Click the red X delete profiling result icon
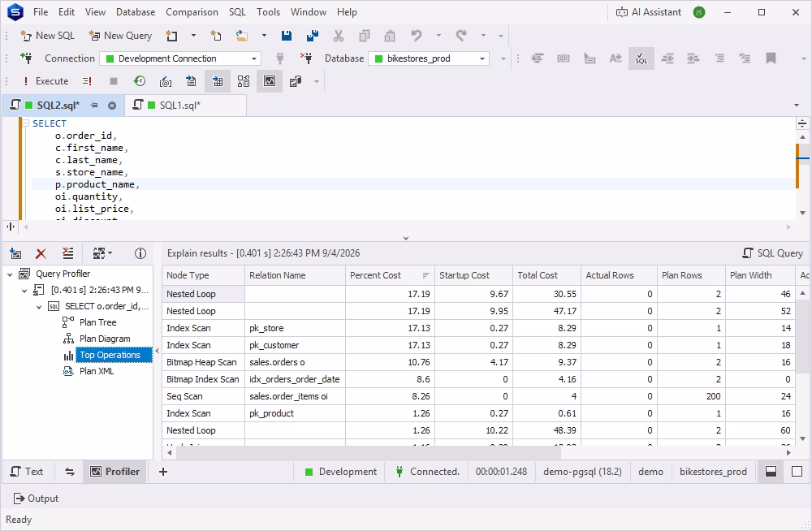Screen dimensions: 812x531 pyautogui.click(x=41, y=253)
